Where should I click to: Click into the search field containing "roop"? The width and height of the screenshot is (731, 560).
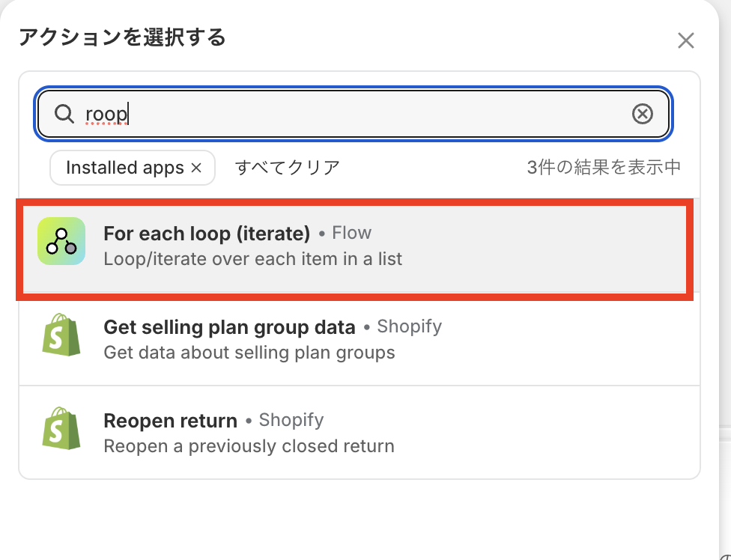tap(360, 114)
